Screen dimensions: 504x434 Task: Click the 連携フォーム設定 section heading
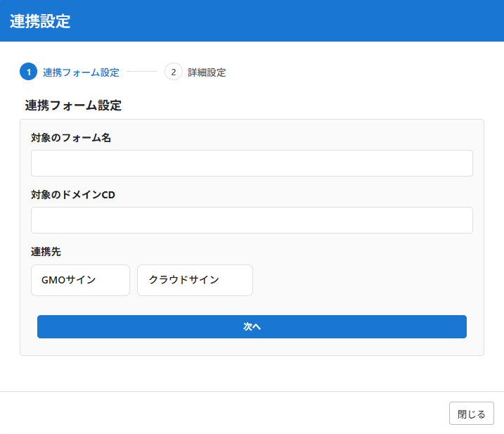coord(73,106)
